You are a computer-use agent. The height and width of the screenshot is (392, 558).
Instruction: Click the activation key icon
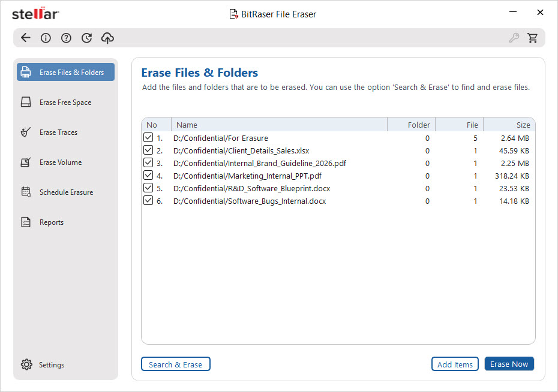pos(514,38)
